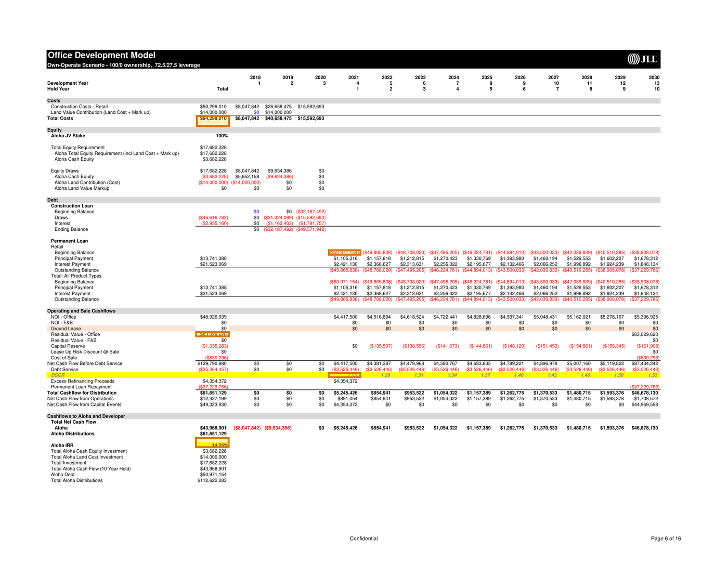Select the 'Aloha IRR' label
The width and height of the screenshot is (728, 562).
tap(62, 446)
